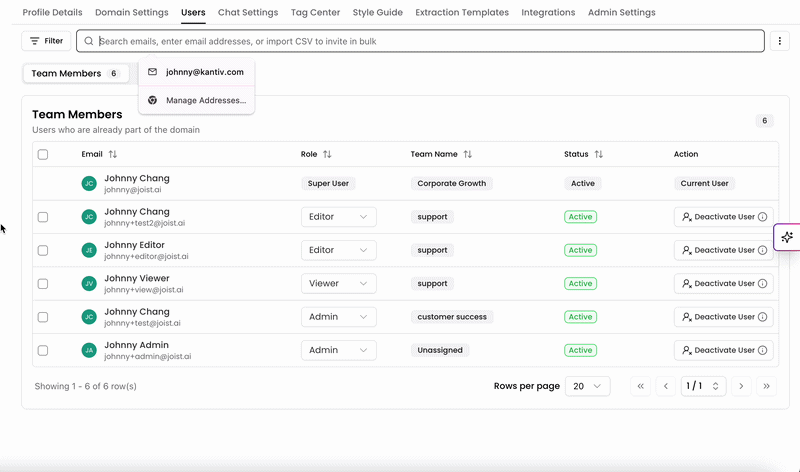Toggle the select-all header checkbox

click(43, 154)
